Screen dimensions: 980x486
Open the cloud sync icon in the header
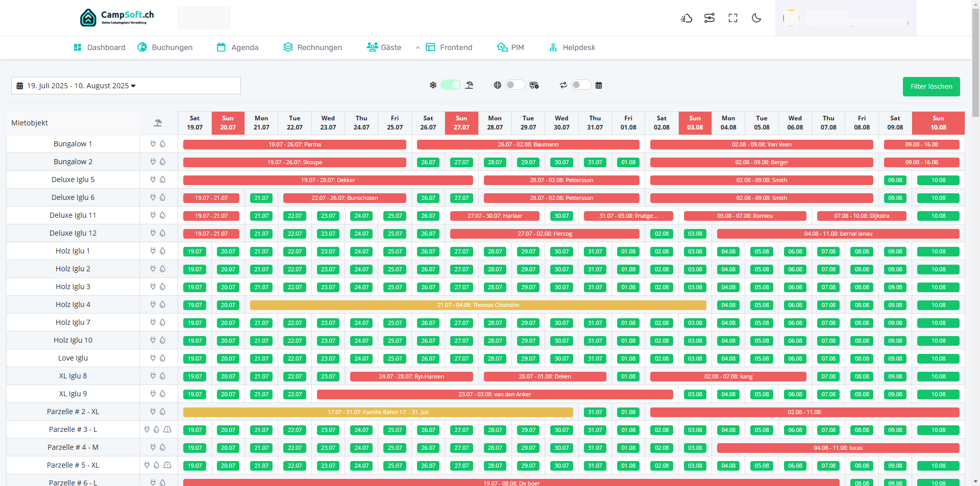point(686,18)
